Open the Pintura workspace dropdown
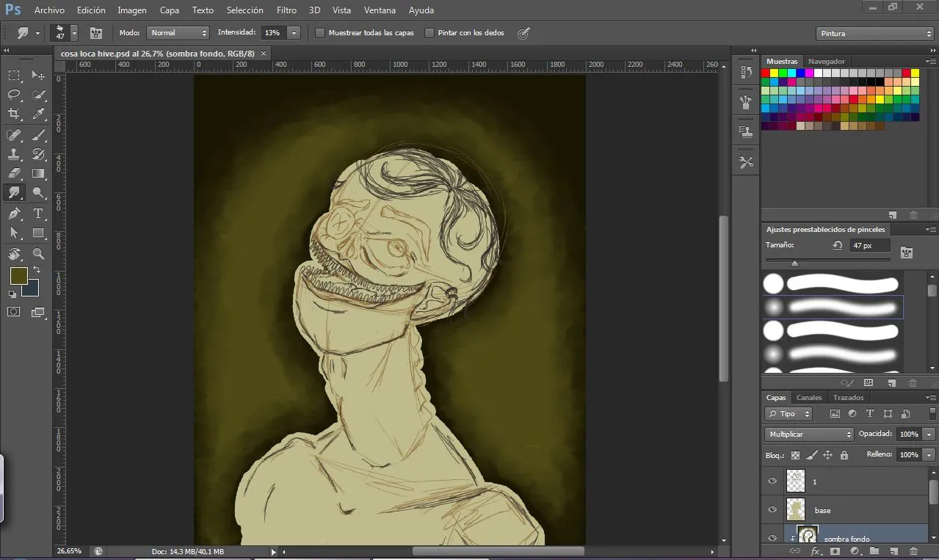The height and width of the screenshot is (560, 939). 874,34
